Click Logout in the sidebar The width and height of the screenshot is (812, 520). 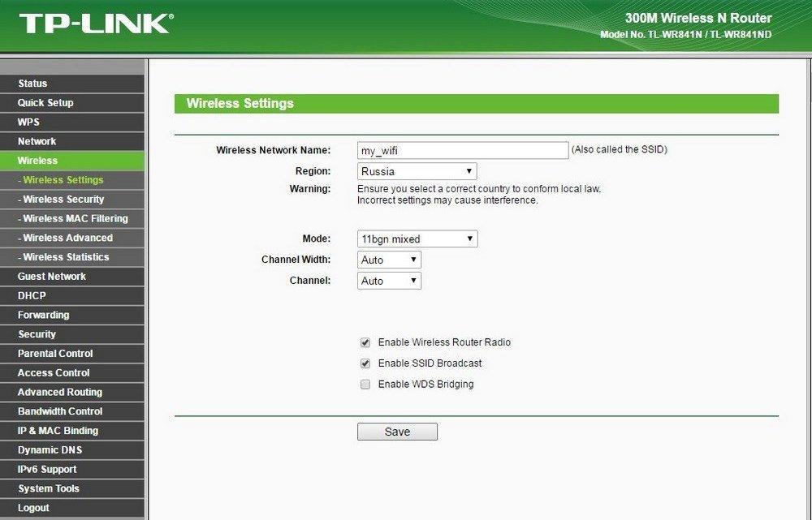pyautogui.click(x=72, y=508)
